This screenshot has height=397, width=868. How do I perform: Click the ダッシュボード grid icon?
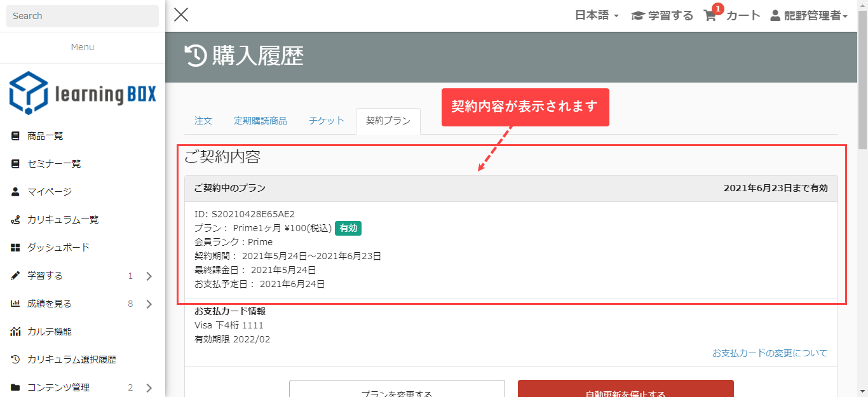(16, 248)
